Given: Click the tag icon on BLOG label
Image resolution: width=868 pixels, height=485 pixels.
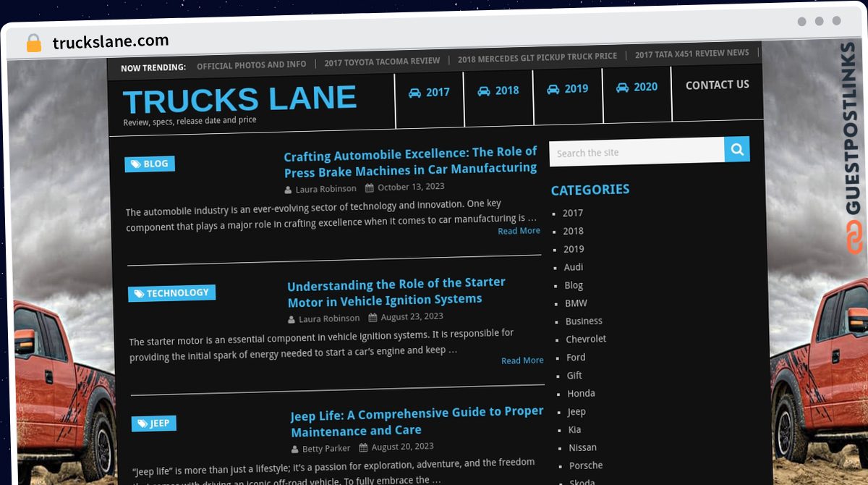Looking at the screenshot, I should [x=135, y=164].
